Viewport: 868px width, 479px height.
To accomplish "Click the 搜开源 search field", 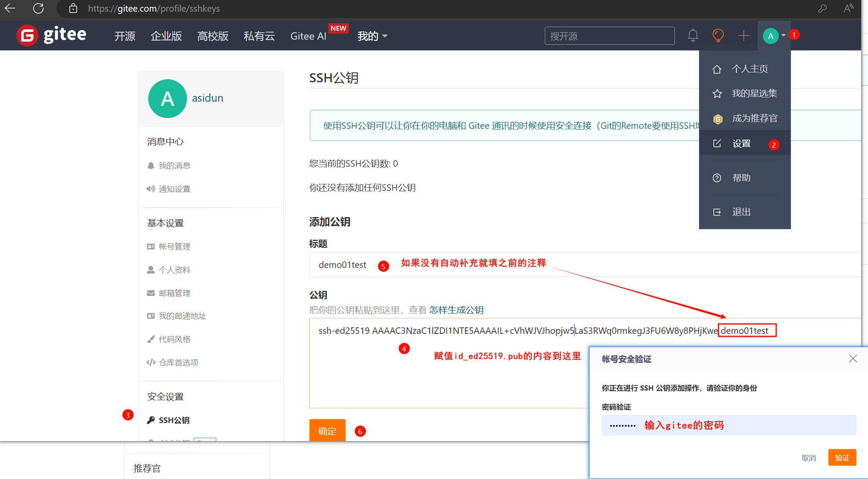I will 609,36.
